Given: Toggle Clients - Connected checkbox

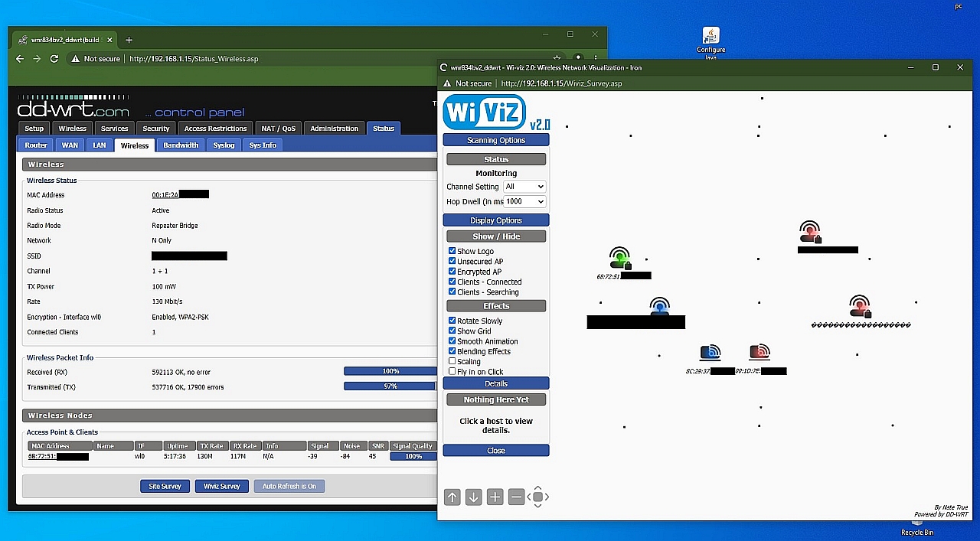Looking at the screenshot, I should [452, 282].
